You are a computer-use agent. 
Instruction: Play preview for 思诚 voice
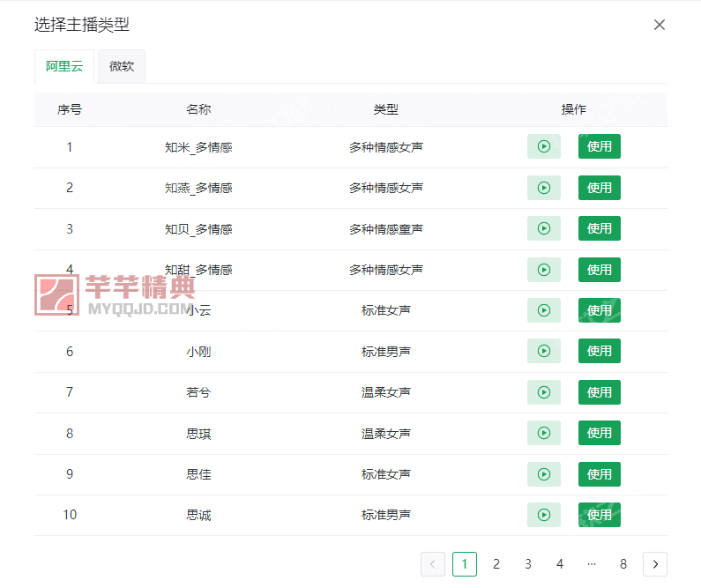pos(544,515)
